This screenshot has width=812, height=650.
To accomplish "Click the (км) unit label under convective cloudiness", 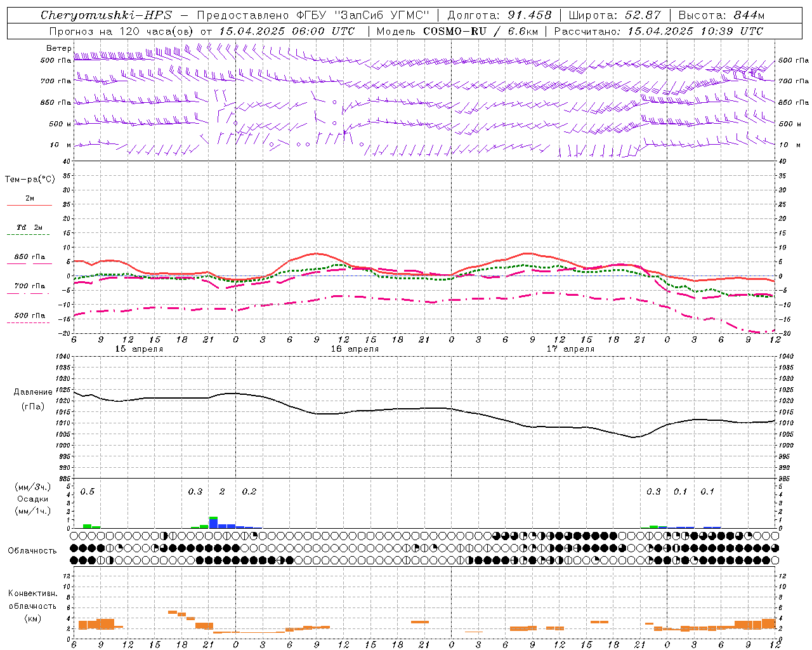I will 32,618.
